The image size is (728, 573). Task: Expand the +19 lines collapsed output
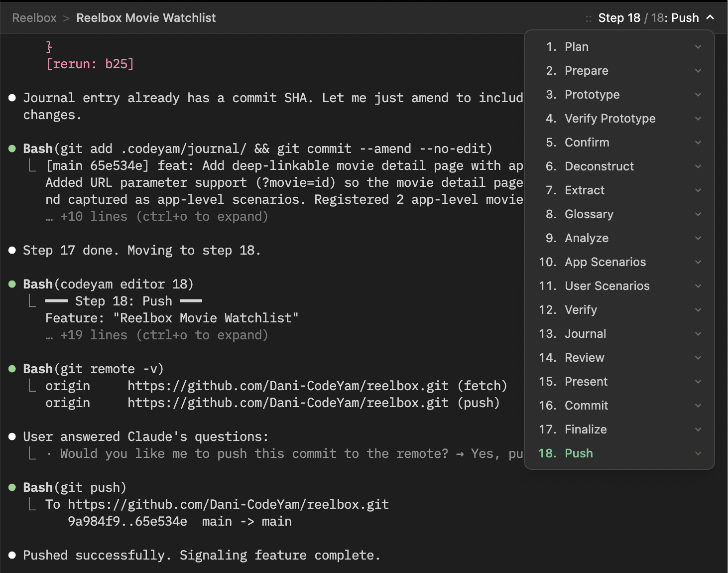click(x=163, y=335)
